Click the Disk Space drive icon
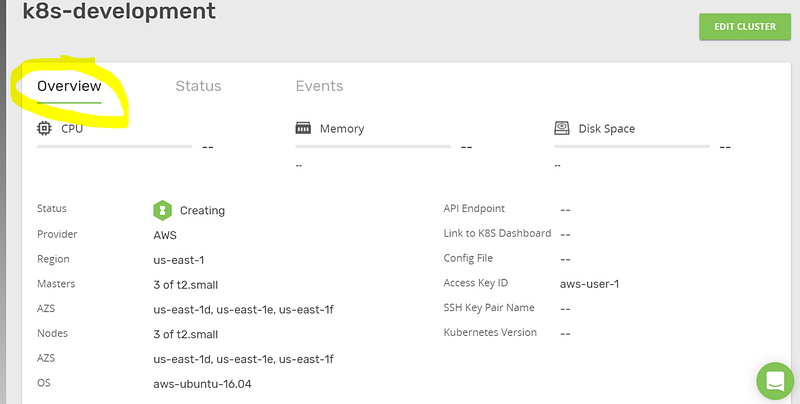The image size is (800, 404). click(x=562, y=128)
